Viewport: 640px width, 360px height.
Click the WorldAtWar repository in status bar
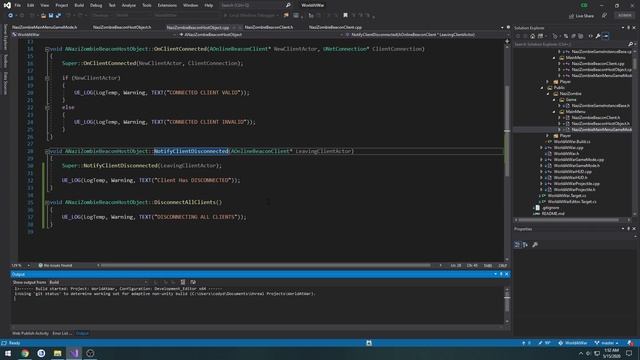(573, 343)
